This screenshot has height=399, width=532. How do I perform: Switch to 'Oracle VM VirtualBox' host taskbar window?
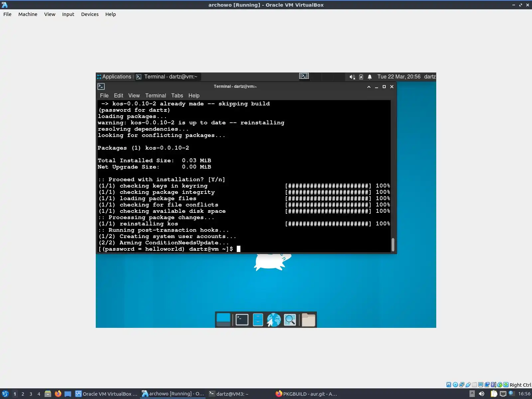(106, 394)
